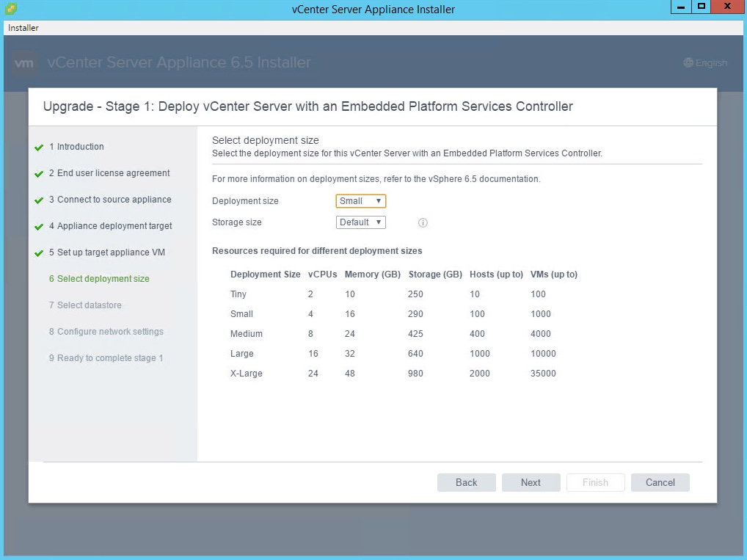The image size is (747, 560).
Task: Open the Deployment size dropdown
Action: (x=361, y=201)
